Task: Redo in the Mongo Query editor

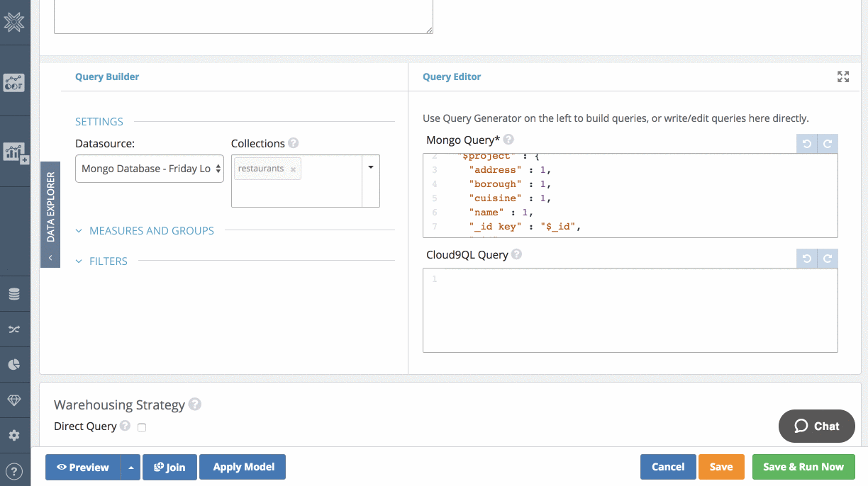Action: click(x=828, y=144)
